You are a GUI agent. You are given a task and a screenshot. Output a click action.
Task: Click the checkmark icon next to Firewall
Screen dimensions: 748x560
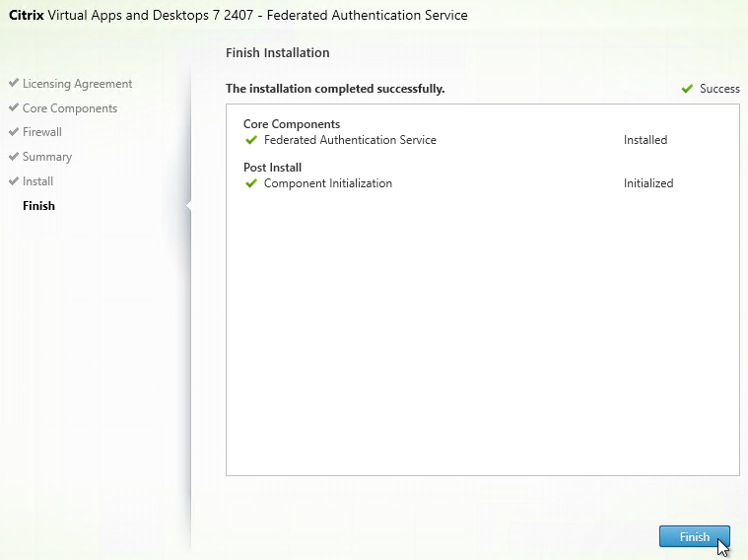(x=14, y=132)
